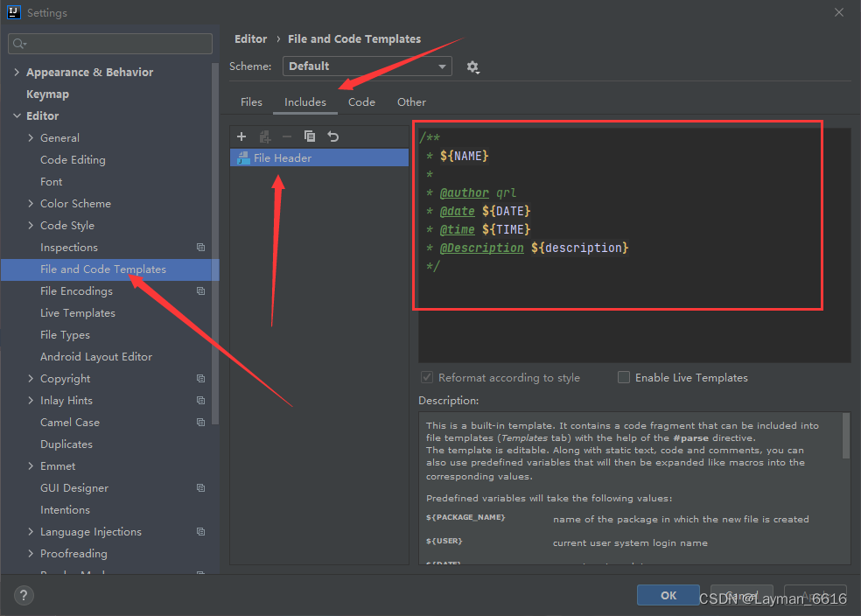The height and width of the screenshot is (616, 861).
Task: Switch to the Code tab
Action: 362,102
